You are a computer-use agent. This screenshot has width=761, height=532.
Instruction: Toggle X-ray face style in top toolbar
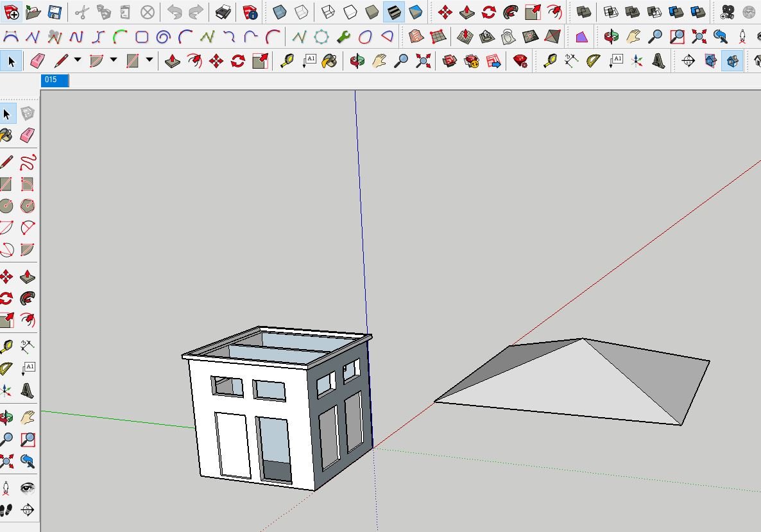pos(280,12)
